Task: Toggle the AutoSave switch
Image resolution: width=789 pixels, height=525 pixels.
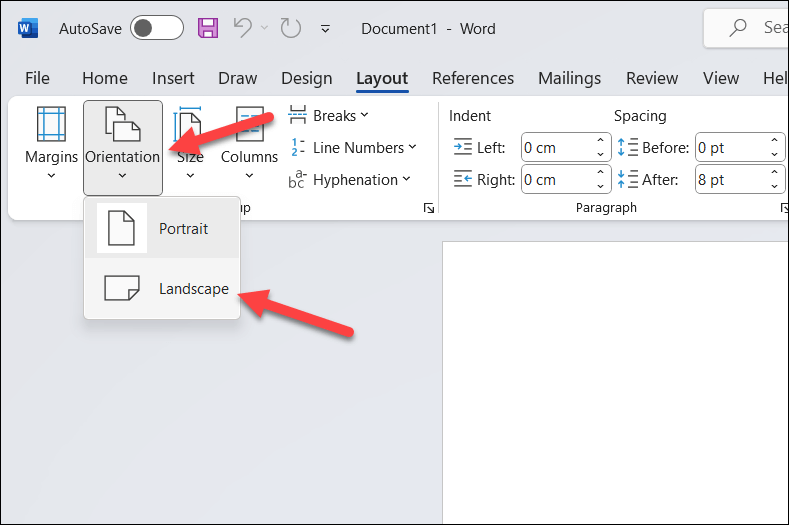Action: point(156,28)
